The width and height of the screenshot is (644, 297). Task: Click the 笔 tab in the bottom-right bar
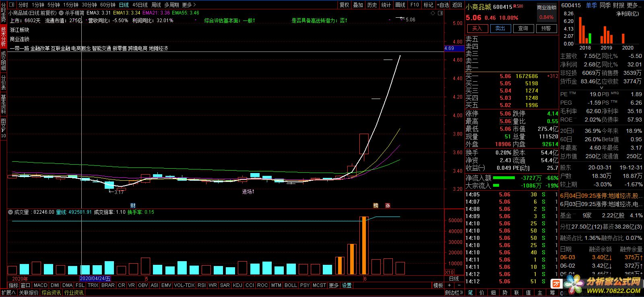470,293
